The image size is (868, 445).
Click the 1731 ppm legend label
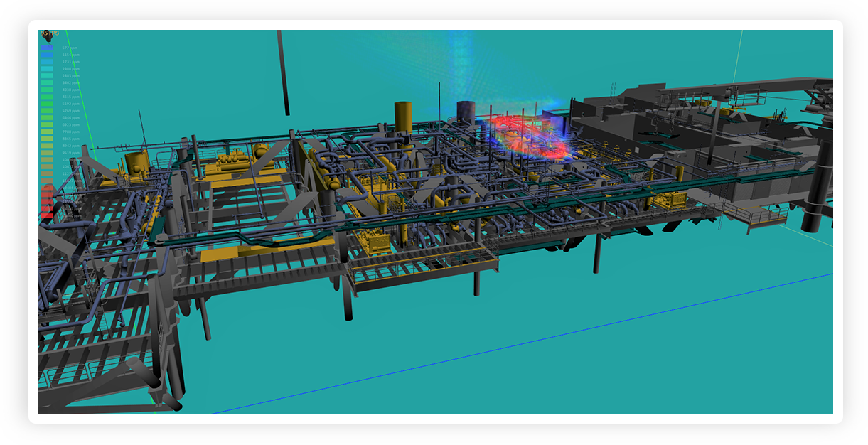tap(71, 62)
